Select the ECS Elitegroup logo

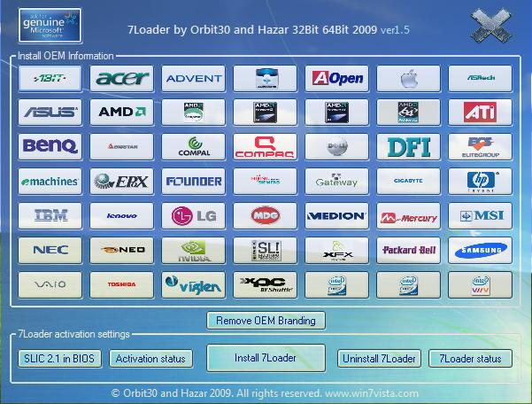480,147
